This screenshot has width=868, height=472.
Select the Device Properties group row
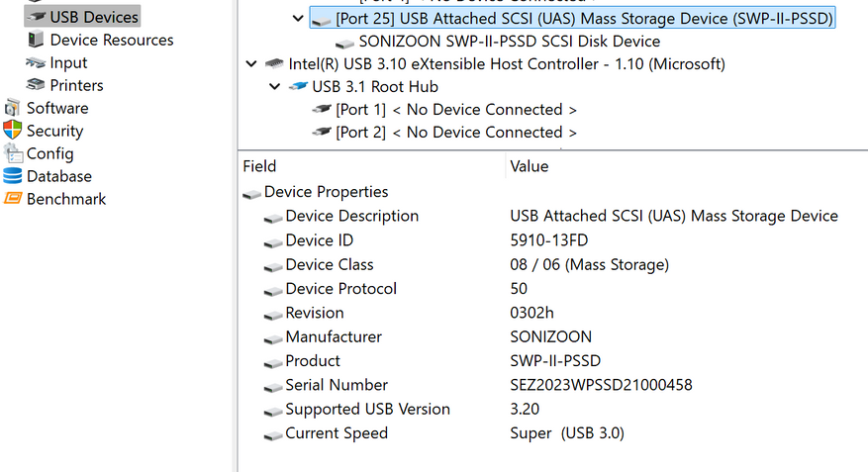click(326, 192)
